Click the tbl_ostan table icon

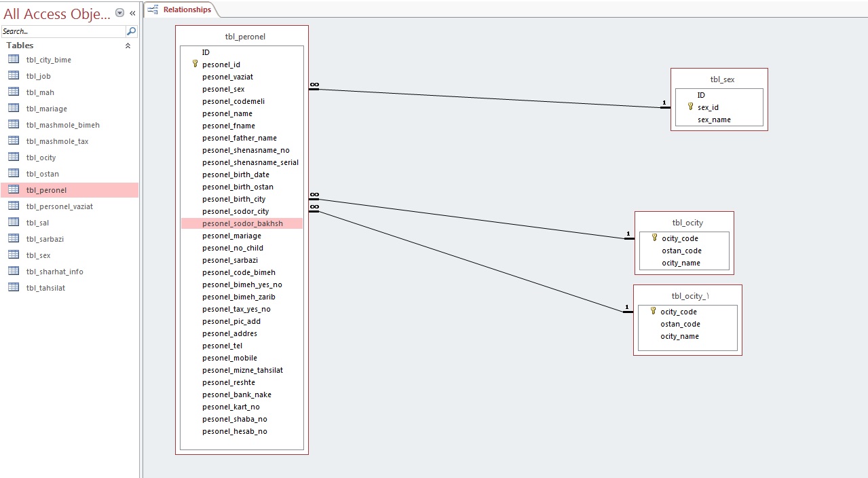[14, 174]
